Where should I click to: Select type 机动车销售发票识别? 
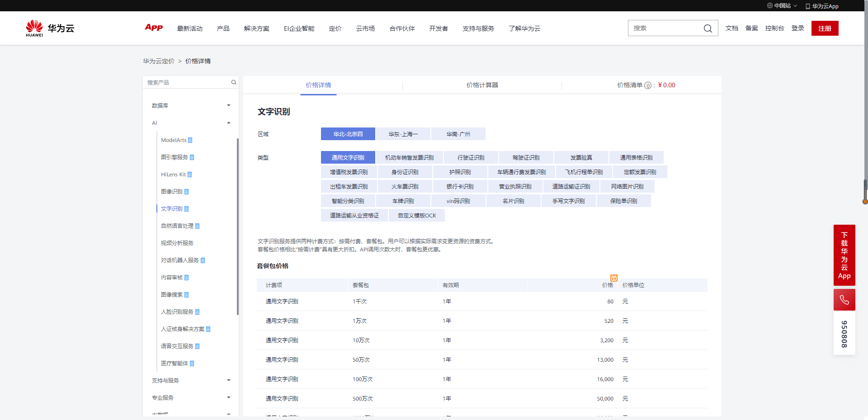coord(410,157)
